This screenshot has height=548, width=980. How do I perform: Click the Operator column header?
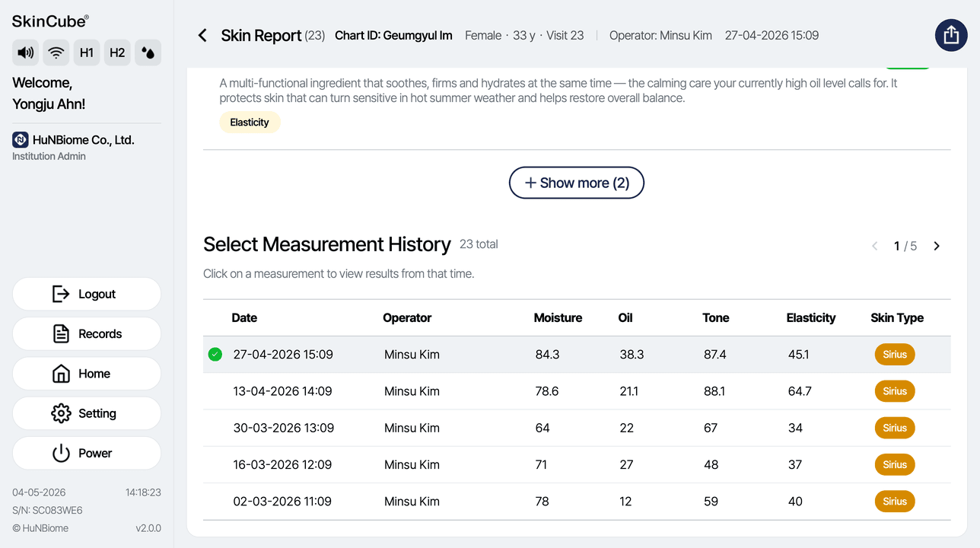407,317
